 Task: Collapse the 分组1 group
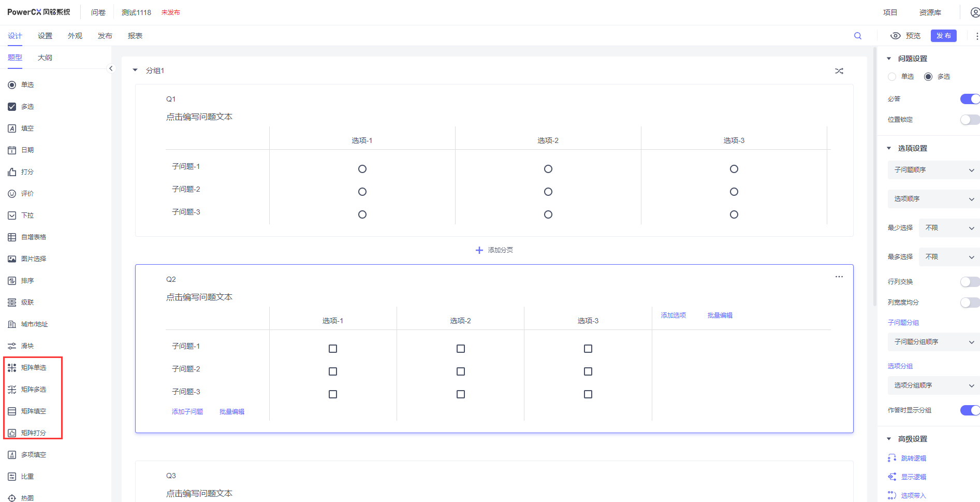(x=135, y=70)
